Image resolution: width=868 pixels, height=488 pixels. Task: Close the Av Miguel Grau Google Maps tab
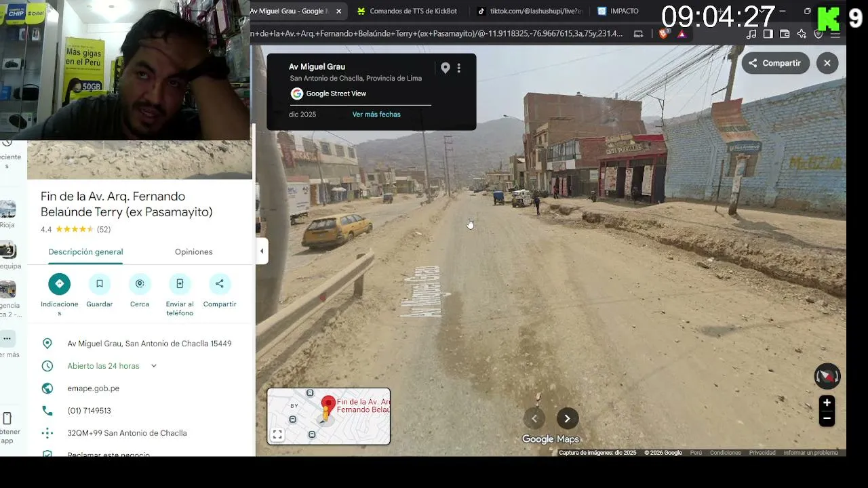pyautogui.click(x=338, y=11)
